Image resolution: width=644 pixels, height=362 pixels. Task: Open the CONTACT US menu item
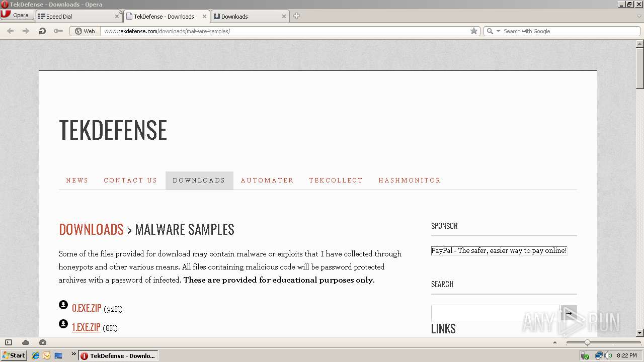tap(130, 180)
